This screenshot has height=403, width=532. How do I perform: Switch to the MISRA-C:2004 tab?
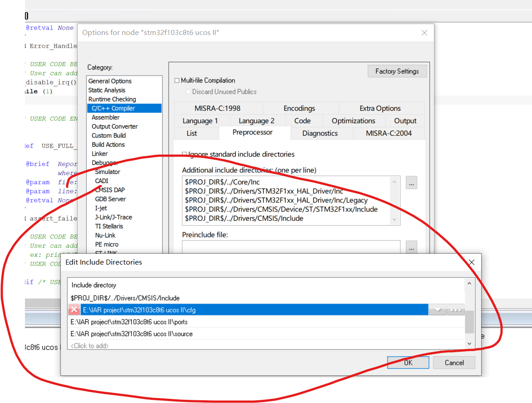[389, 133]
